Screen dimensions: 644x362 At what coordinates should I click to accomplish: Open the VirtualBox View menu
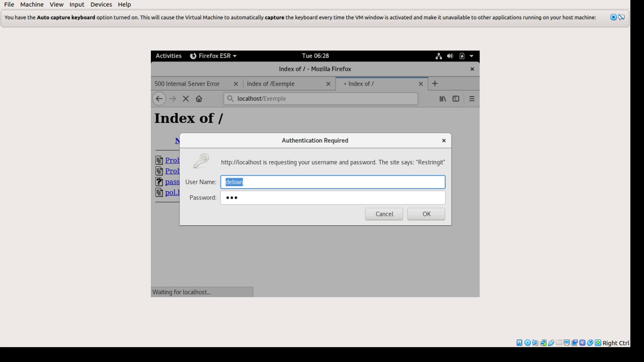[56, 5]
